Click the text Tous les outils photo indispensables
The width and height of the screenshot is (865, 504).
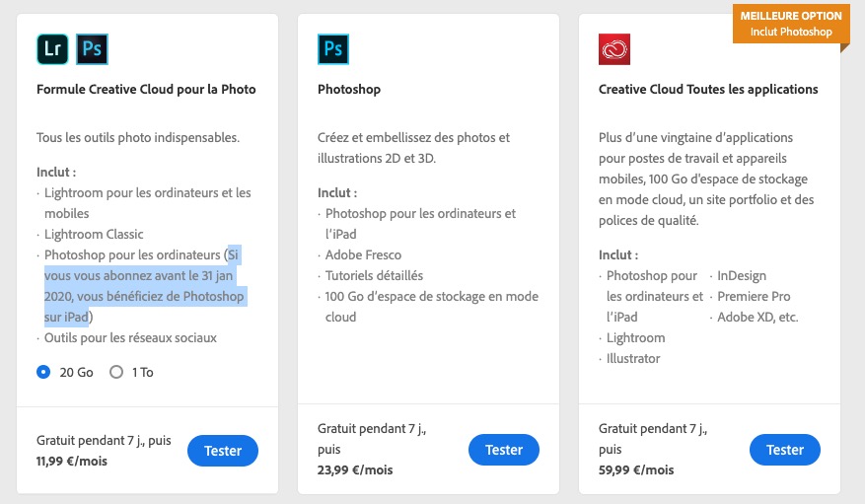(x=138, y=137)
